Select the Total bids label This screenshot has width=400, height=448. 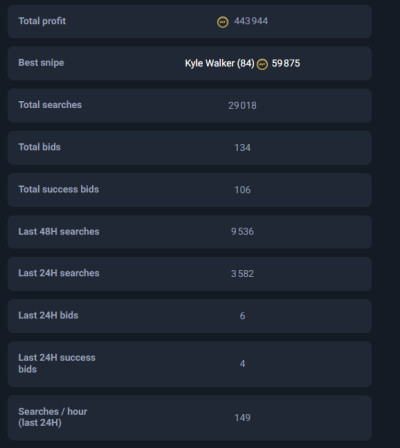39,147
